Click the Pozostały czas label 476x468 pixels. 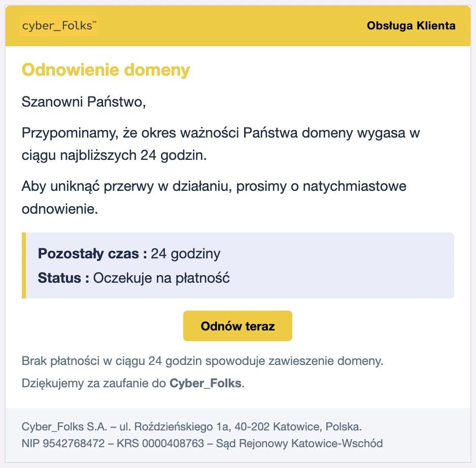tap(92, 254)
